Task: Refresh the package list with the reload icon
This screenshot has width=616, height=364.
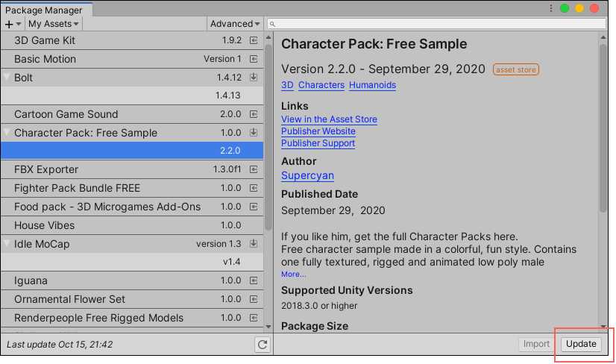Action: pyautogui.click(x=263, y=345)
